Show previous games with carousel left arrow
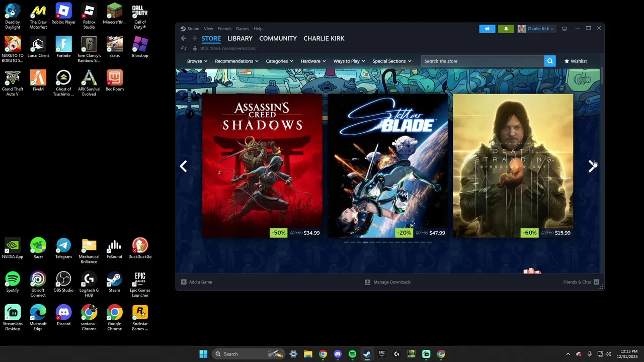The height and width of the screenshot is (362, 644). click(x=184, y=166)
